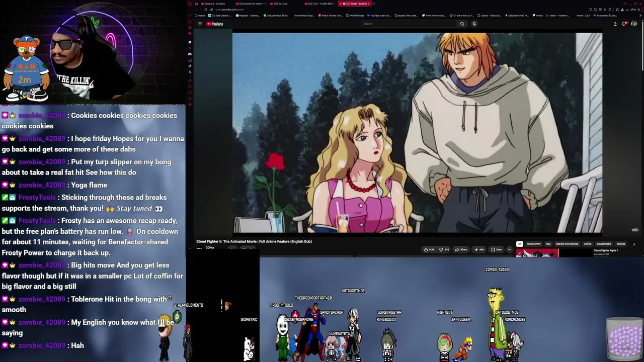
Task: Open the Online Head Shop bookmark
Action: 303,16
